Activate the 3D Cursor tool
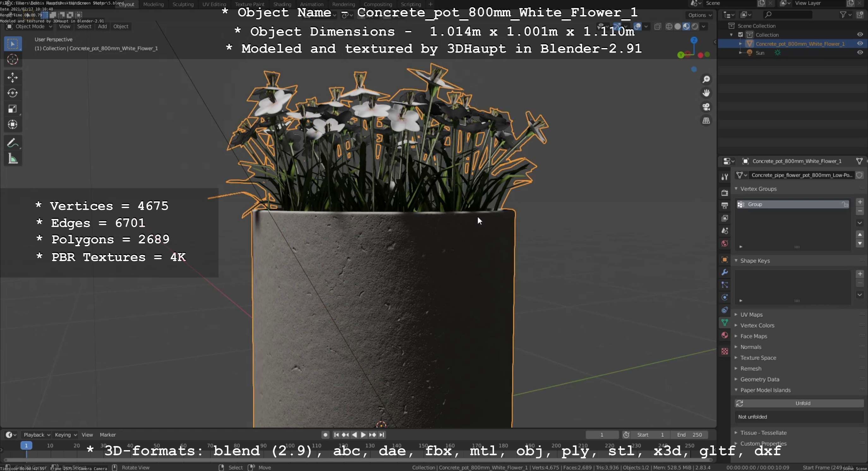The image size is (868, 471). pos(13,60)
